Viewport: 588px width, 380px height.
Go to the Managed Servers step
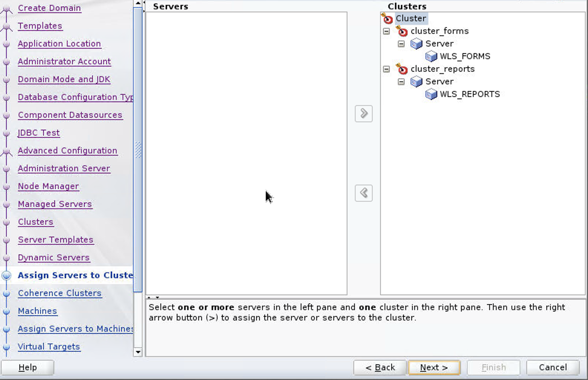(55, 204)
